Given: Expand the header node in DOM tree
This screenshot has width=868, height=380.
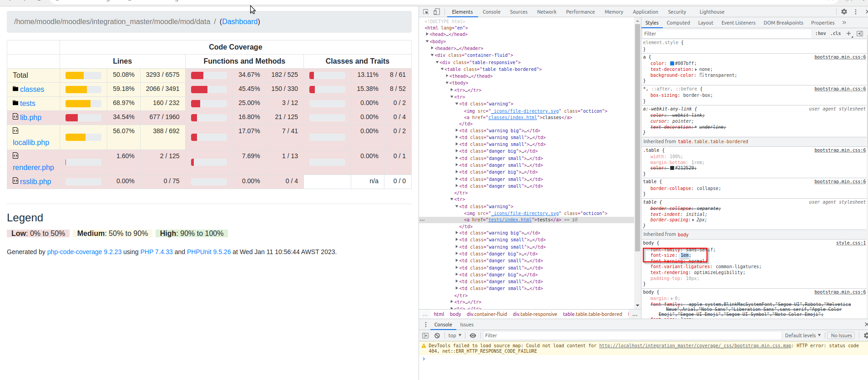Looking at the screenshot, I should click(x=432, y=48).
